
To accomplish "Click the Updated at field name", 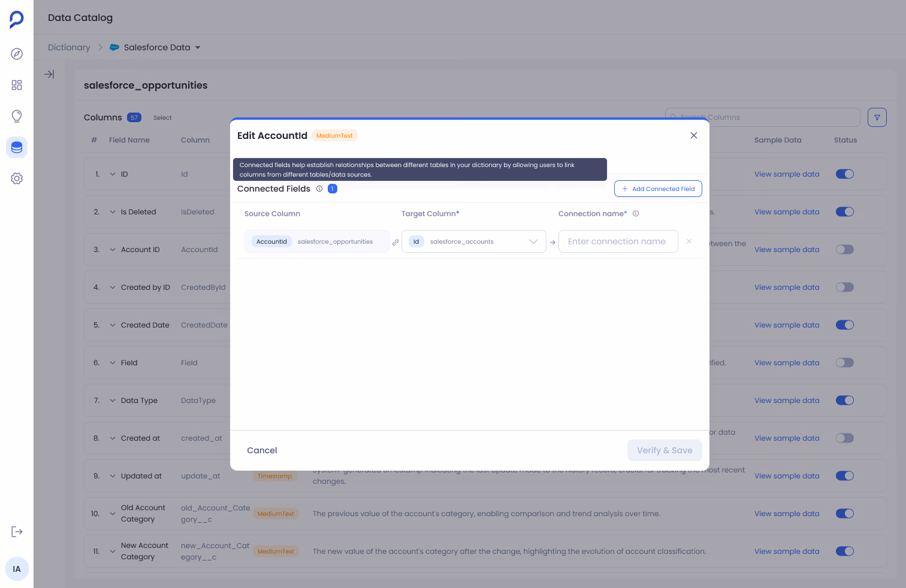I will coord(141,476).
